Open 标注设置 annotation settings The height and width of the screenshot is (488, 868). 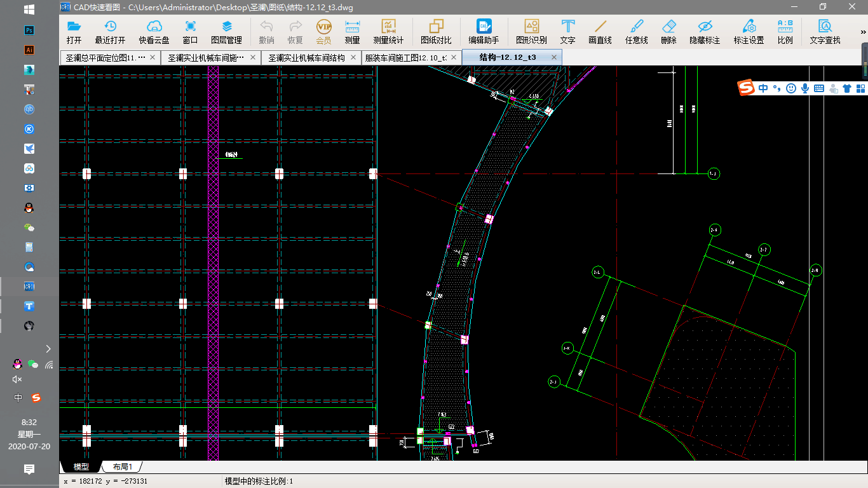(749, 31)
